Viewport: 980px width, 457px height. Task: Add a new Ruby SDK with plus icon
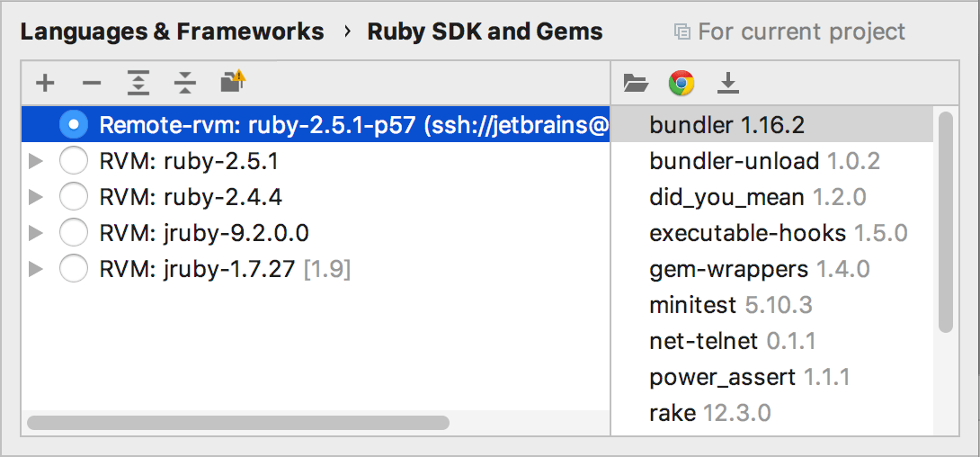click(45, 83)
